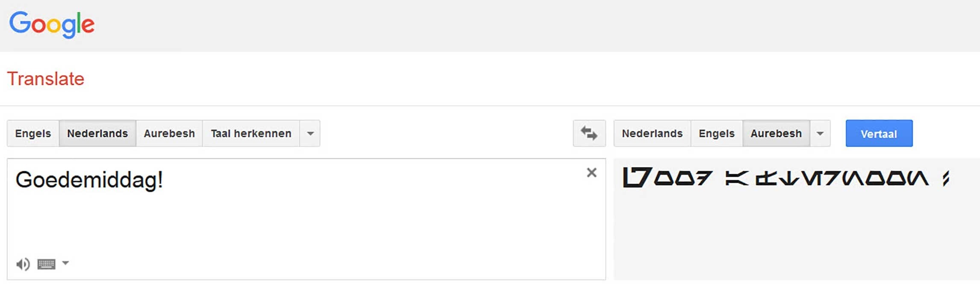The width and height of the screenshot is (980, 296).
Task: Click the Google logo
Action: pyautogui.click(x=52, y=24)
